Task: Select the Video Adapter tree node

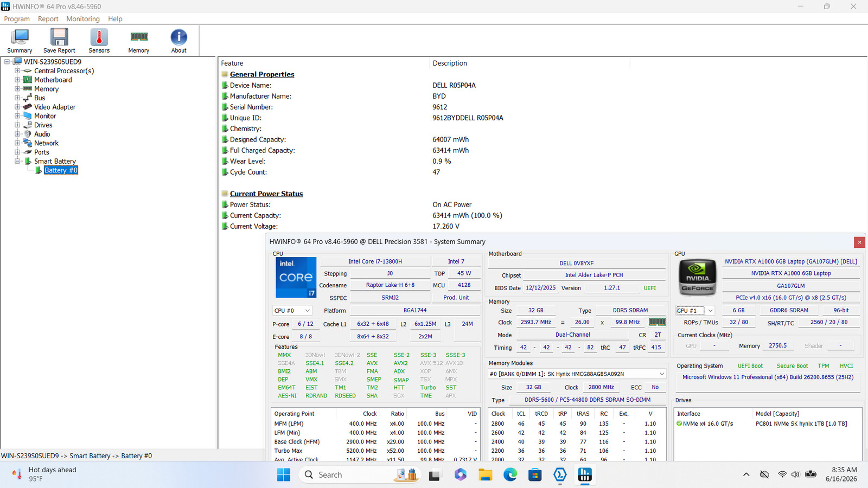Action: pyautogui.click(x=55, y=107)
